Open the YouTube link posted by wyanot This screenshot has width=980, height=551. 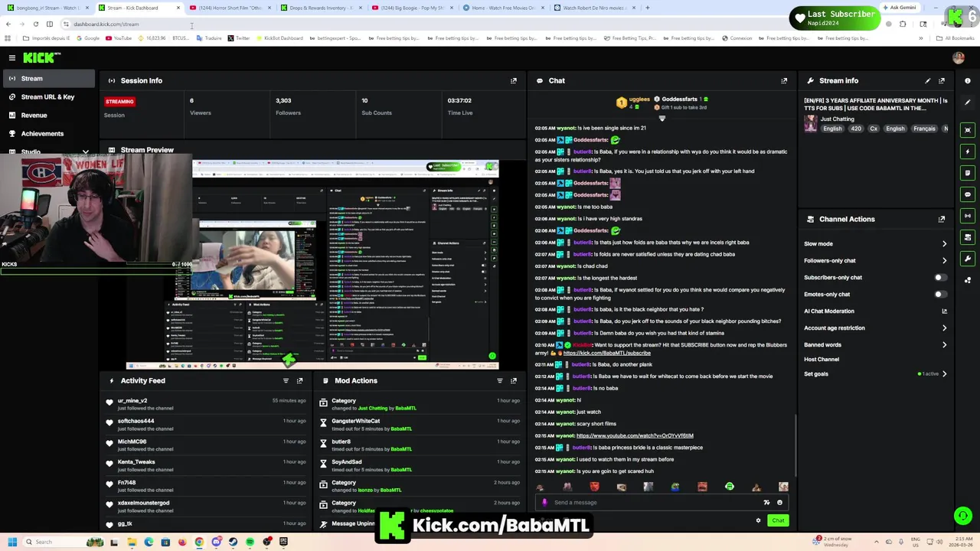tap(635, 435)
